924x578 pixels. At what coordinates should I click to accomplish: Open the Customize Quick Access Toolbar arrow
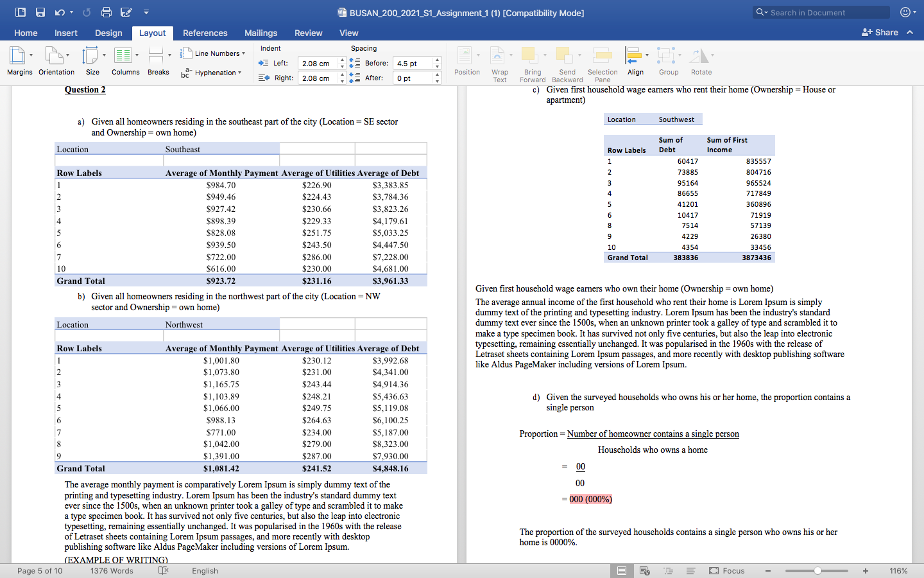coord(146,12)
